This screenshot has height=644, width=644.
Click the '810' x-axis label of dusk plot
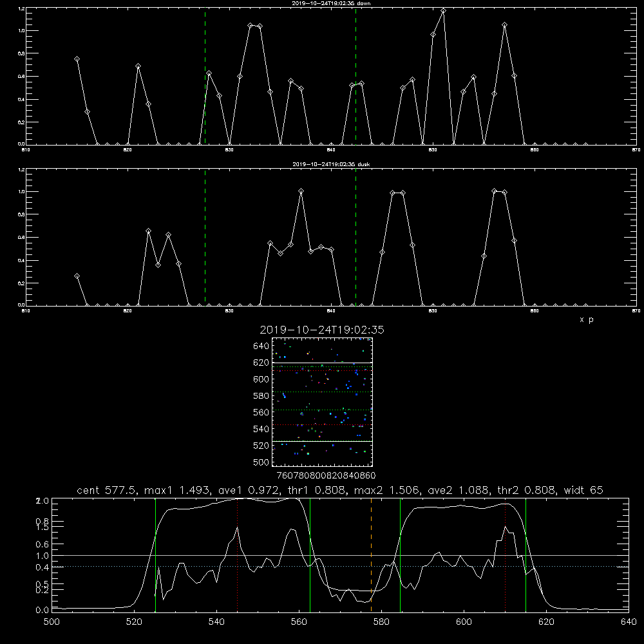pyautogui.click(x=26, y=311)
